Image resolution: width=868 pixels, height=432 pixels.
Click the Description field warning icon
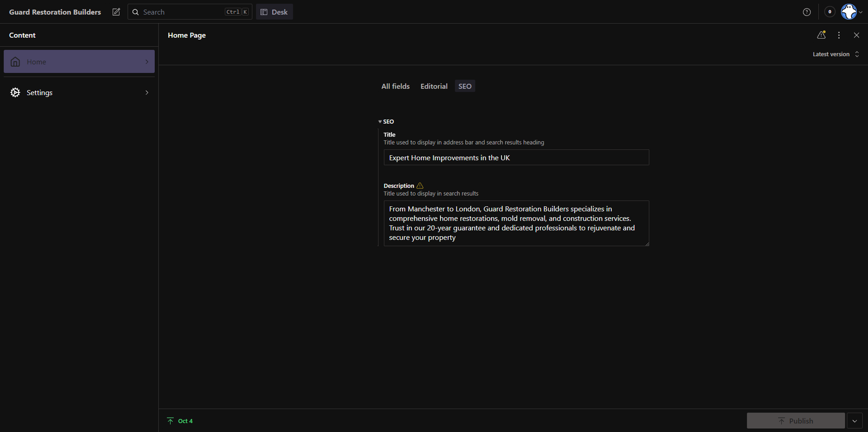420,186
